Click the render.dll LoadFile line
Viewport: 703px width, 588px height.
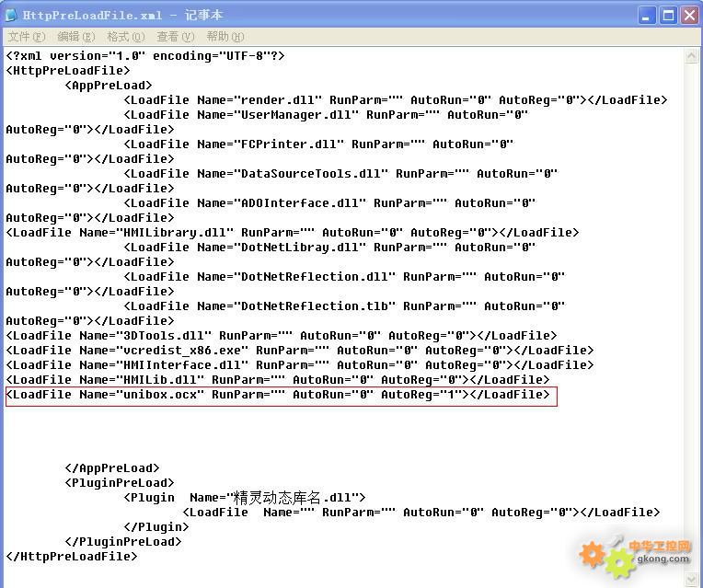396,100
